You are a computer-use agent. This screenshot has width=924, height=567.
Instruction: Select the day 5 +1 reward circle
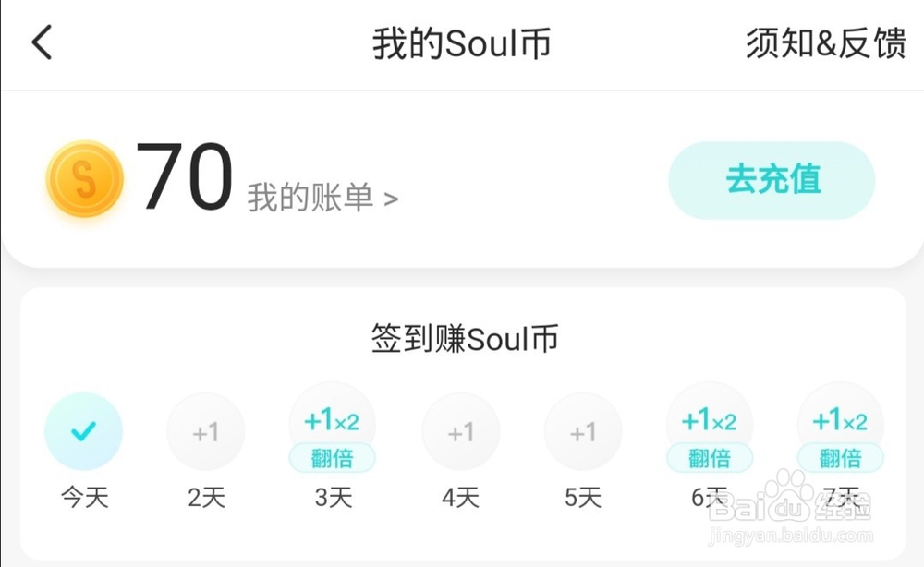[583, 431]
